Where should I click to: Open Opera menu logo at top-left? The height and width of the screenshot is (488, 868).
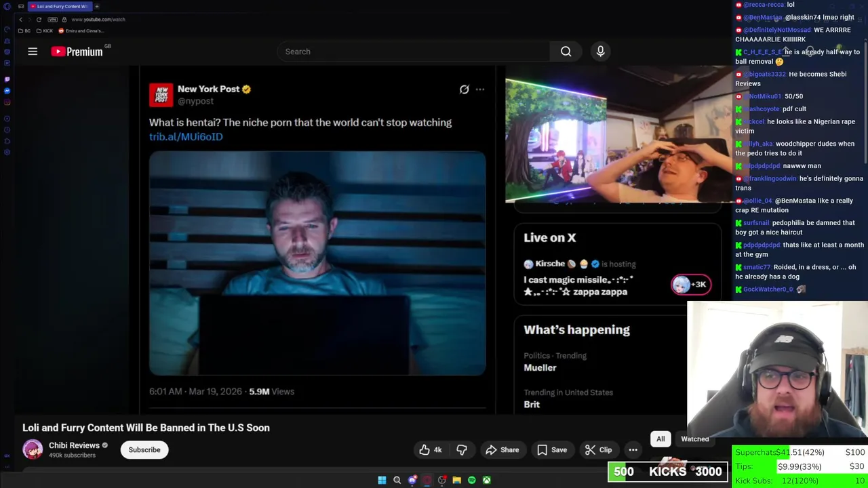click(7, 6)
